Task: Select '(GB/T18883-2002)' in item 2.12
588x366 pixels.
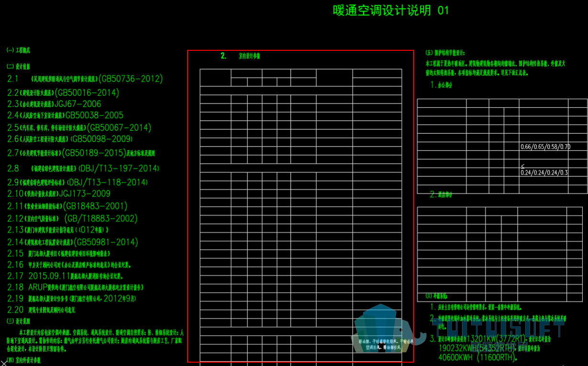Action: point(101,218)
